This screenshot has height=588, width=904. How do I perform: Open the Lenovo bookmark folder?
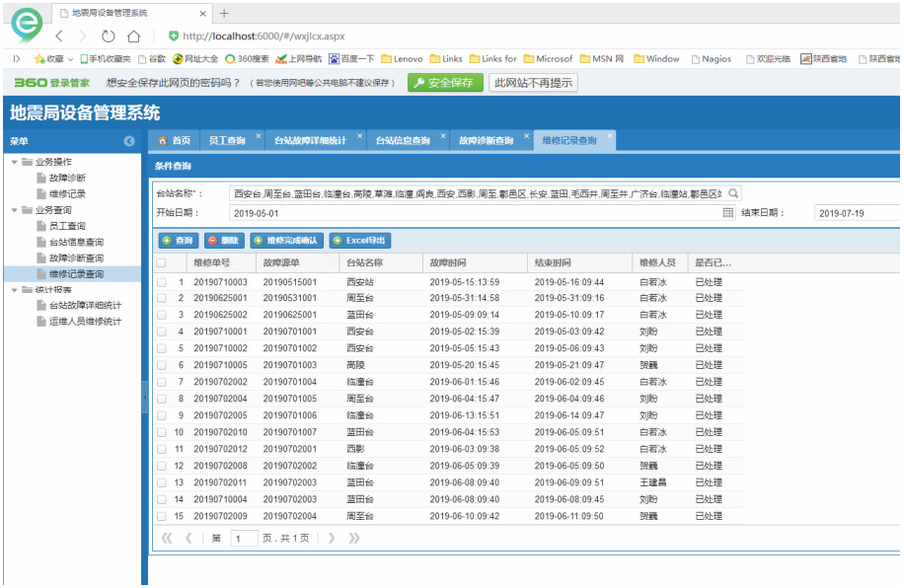pyautogui.click(x=402, y=59)
